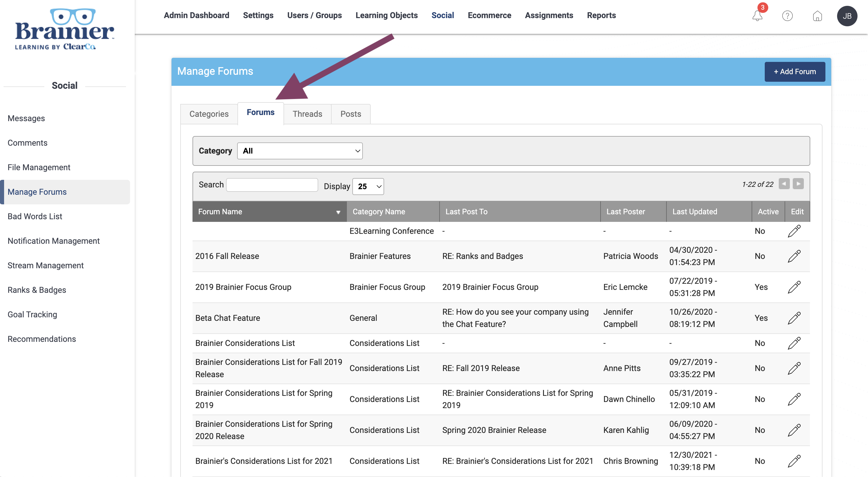Go to previous page of forums
868x477 pixels.
click(784, 184)
